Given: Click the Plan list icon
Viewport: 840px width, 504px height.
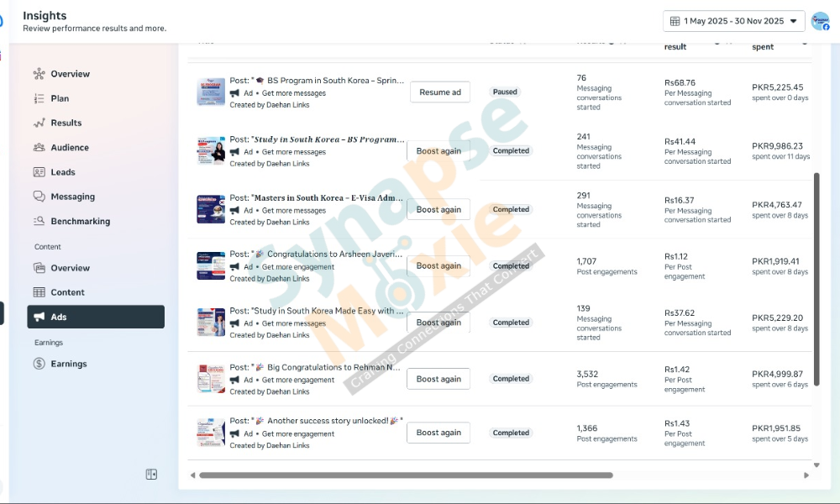Looking at the screenshot, I should pos(39,98).
